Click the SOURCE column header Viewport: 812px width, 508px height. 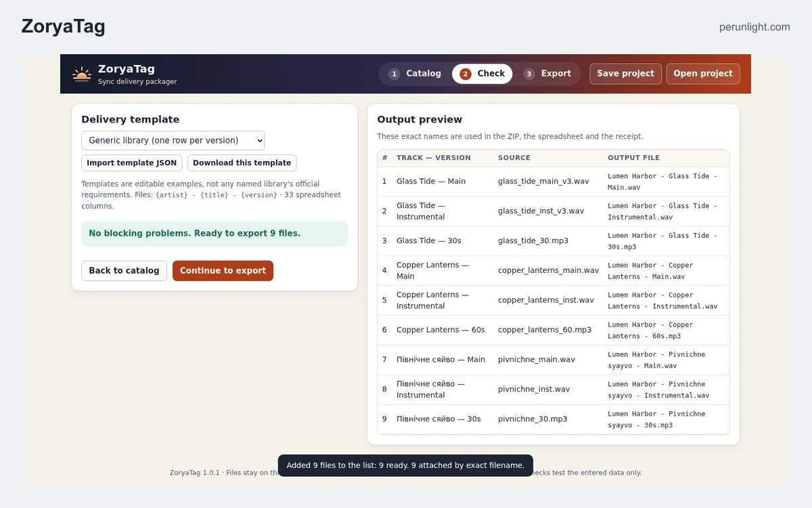coord(514,158)
